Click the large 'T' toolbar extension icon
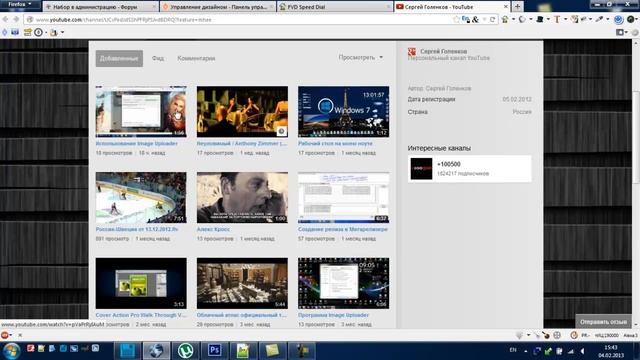 [x=557, y=20]
